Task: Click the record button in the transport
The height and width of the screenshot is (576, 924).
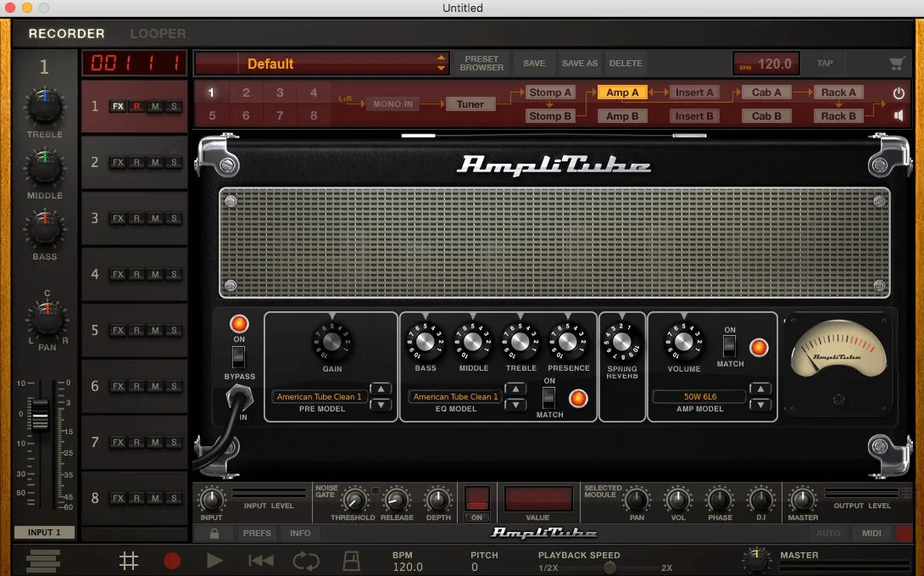Action: 172,560
